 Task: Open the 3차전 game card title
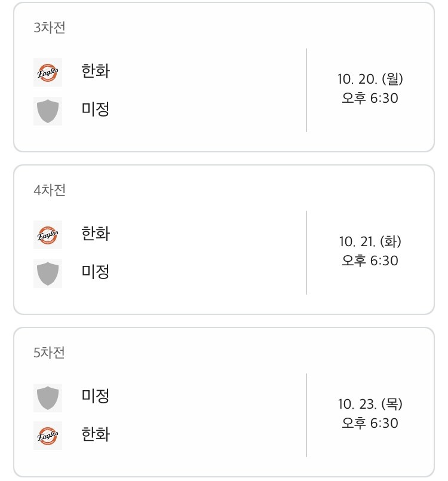50,27
